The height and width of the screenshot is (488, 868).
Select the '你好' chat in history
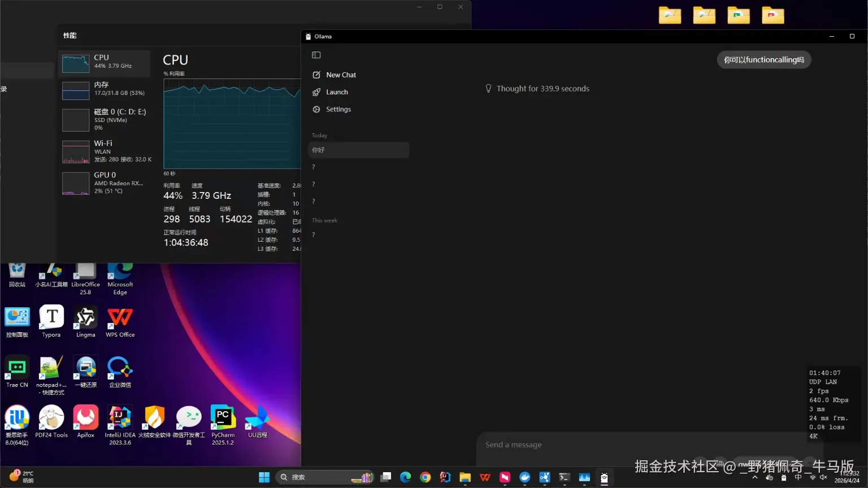pos(358,150)
